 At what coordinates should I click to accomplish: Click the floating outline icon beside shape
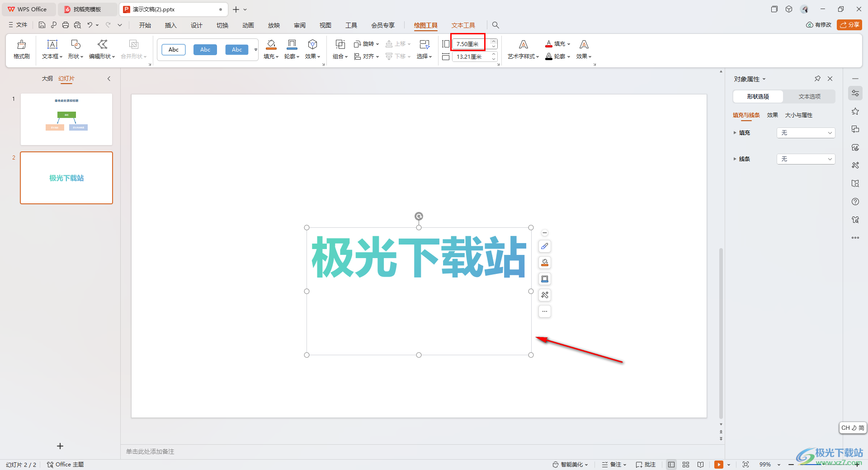[545, 279]
